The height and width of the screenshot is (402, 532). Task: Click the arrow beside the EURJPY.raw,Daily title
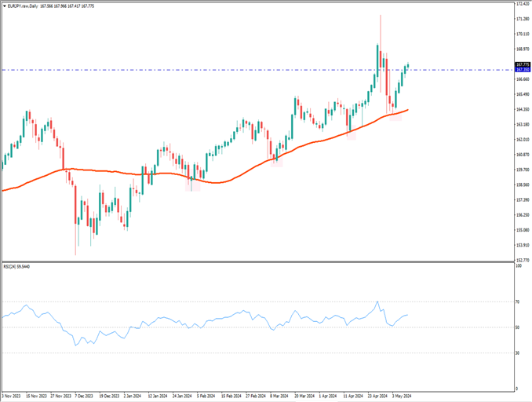[3, 5]
